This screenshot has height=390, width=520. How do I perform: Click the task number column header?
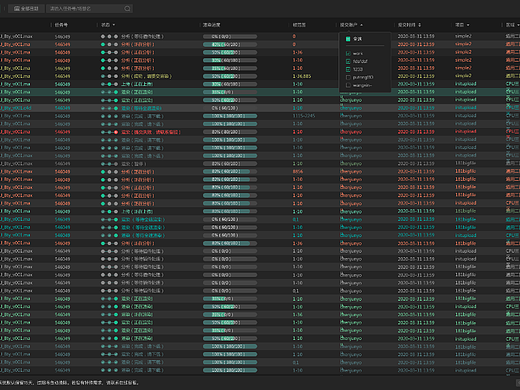click(61, 25)
